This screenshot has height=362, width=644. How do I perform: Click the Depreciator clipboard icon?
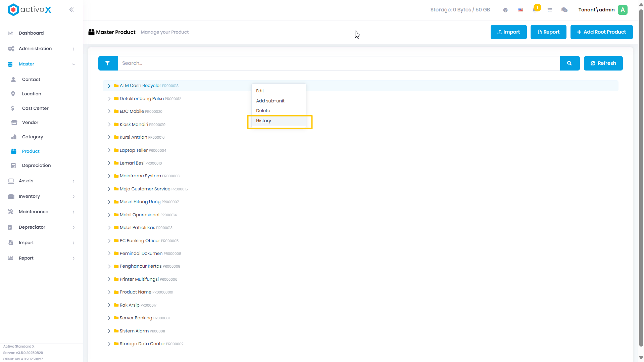[10, 227]
